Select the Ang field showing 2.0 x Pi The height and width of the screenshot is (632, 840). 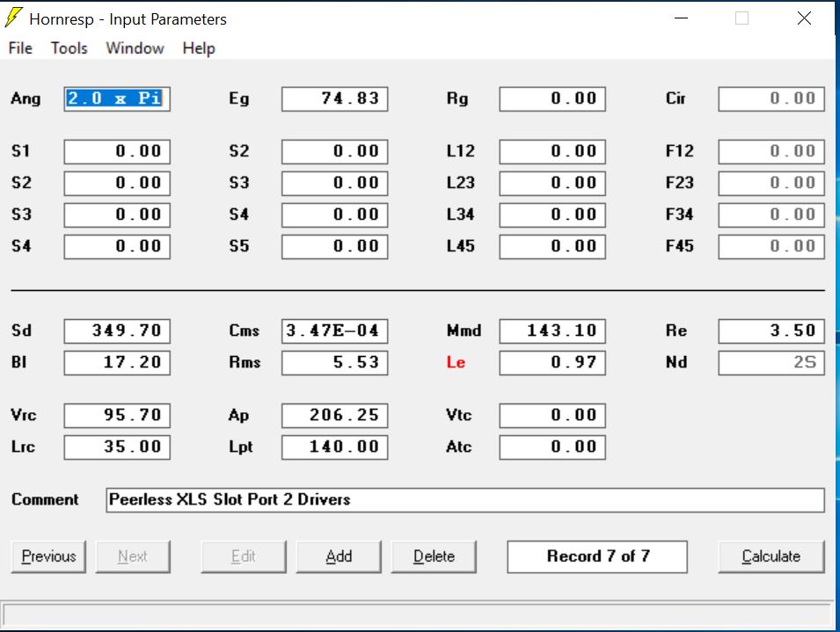pos(117,99)
